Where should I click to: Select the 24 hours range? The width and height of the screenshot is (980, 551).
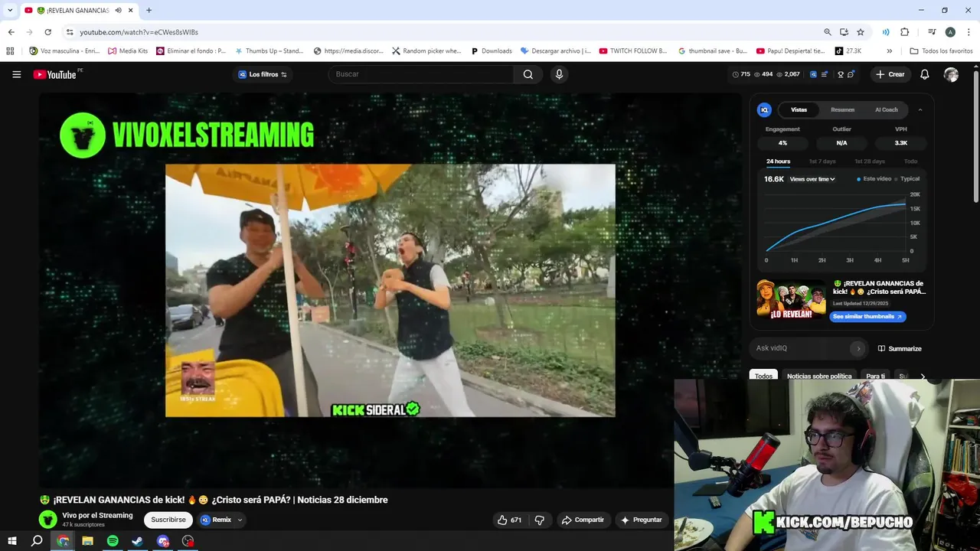pyautogui.click(x=778, y=161)
